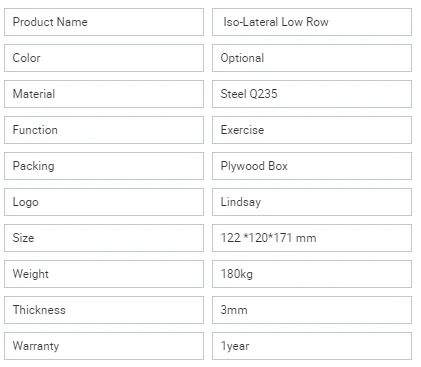Select the 122*120*171 mm size cell

312,238
